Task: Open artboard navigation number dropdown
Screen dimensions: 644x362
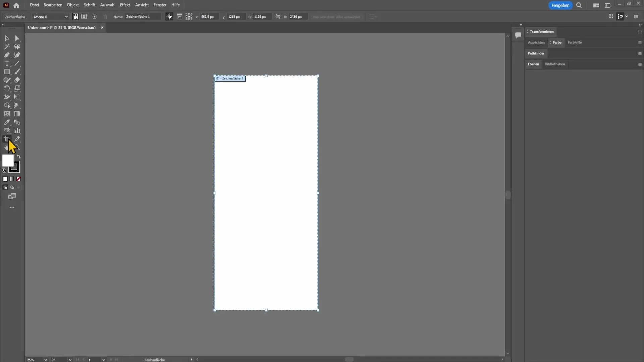Action: (104, 360)
